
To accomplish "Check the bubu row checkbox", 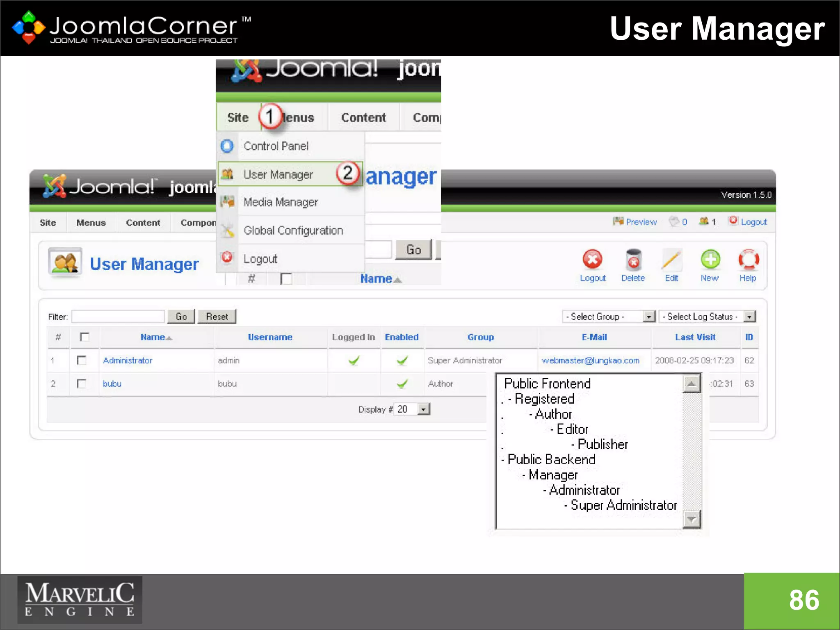I will [82, 384].
